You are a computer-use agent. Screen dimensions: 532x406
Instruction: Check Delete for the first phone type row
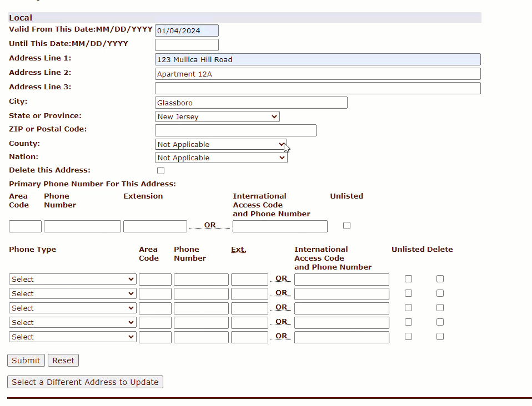pyautogui.click(x=440, y=279)
